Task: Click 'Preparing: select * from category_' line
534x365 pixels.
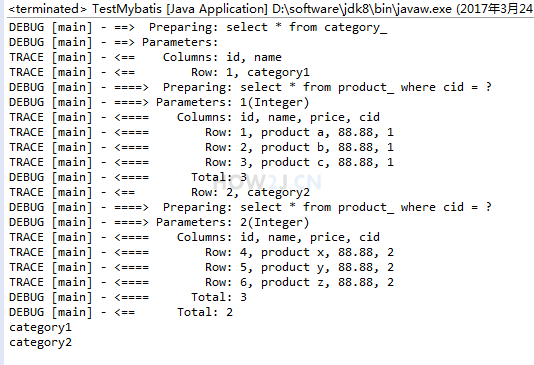Action: click(198, 27)
